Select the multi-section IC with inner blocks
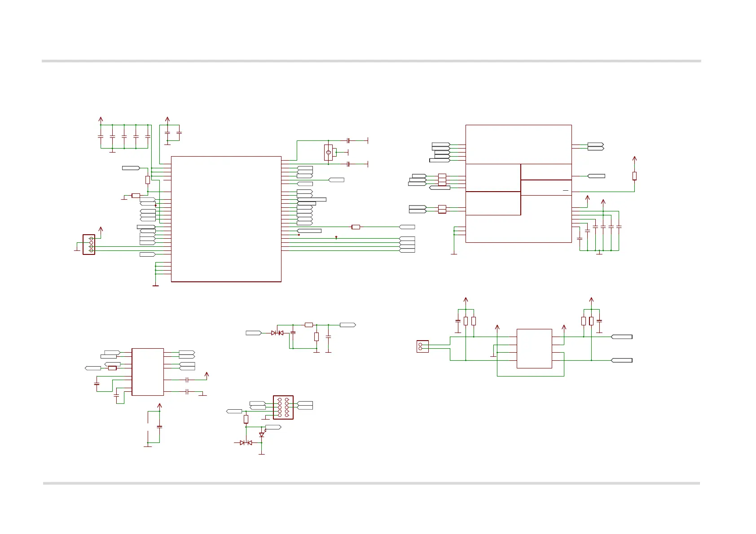 (519, 184)
